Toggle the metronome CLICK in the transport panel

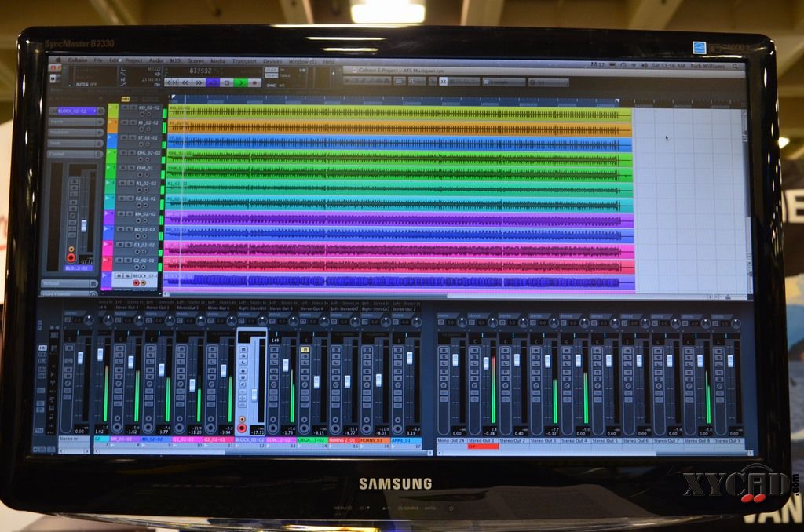click(x=271, y=70)
